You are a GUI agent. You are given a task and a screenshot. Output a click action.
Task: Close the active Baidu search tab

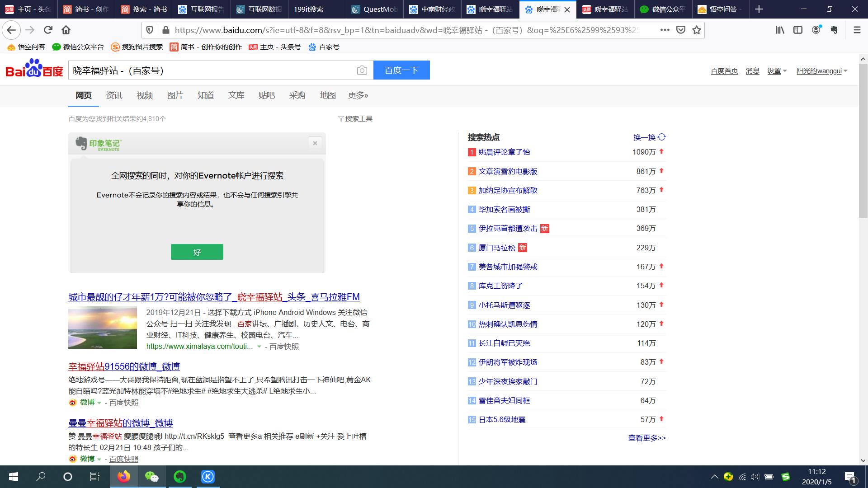coord(567,9)
